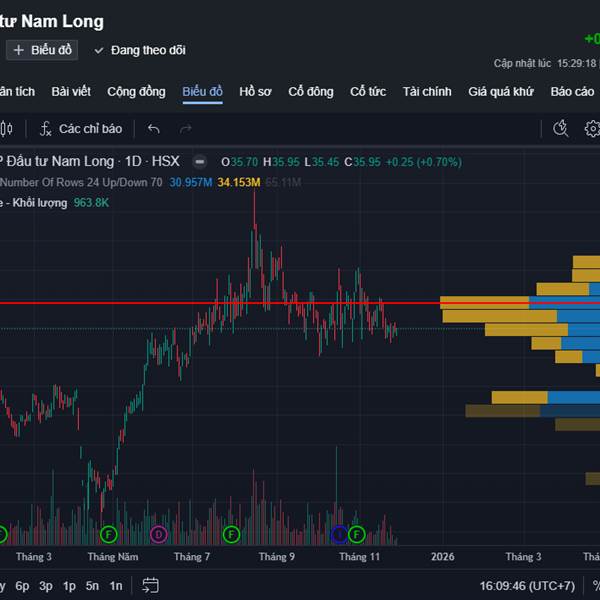Image resolution: width=600 pixels, height=600 pixels.
Task: Click the Tháng 9 label on time axis
Action: [277, 556]
